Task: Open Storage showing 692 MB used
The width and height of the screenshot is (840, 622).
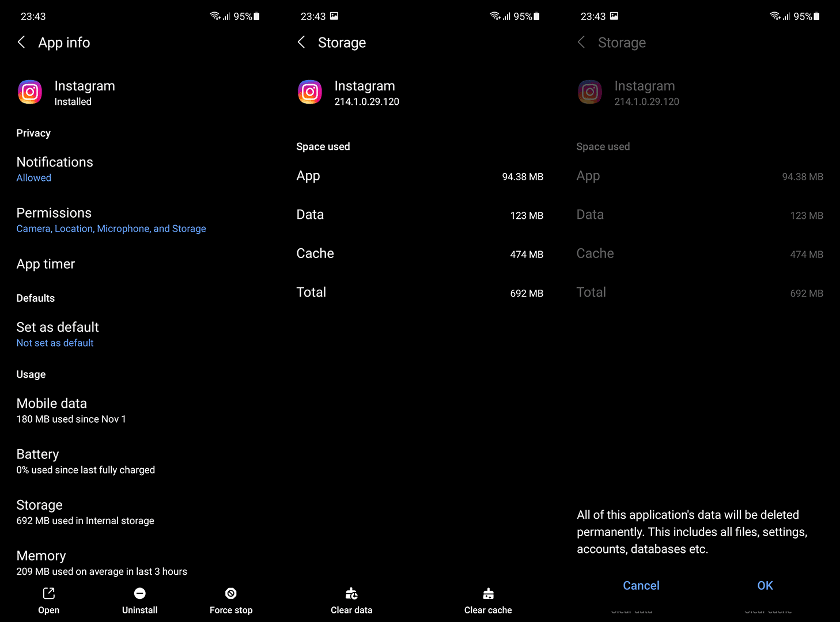Action: [140, 512]
